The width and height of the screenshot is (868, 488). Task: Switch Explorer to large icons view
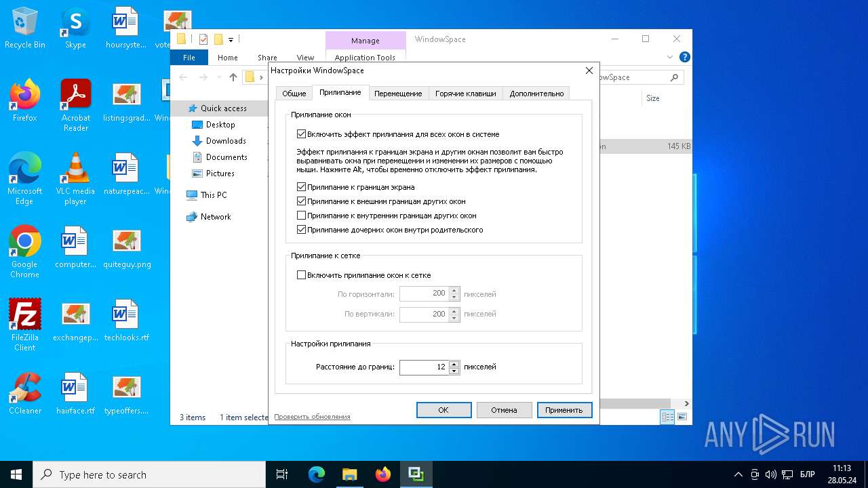[682, 417]
